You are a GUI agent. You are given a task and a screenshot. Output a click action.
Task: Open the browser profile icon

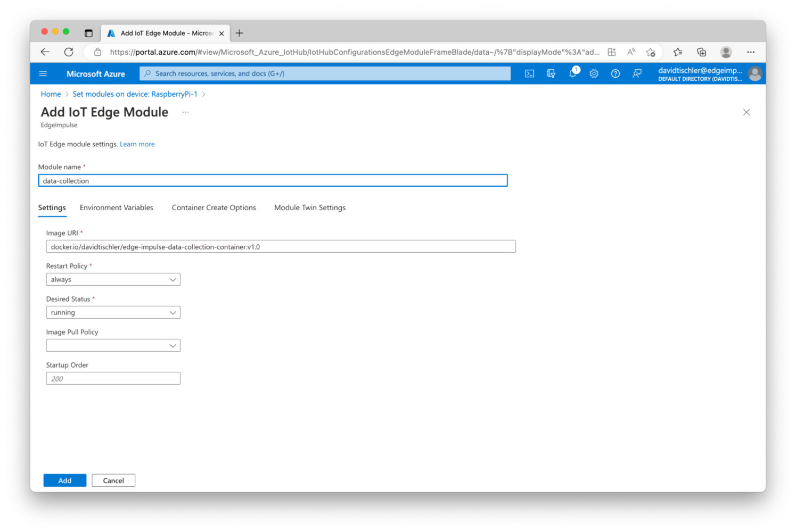726,52
